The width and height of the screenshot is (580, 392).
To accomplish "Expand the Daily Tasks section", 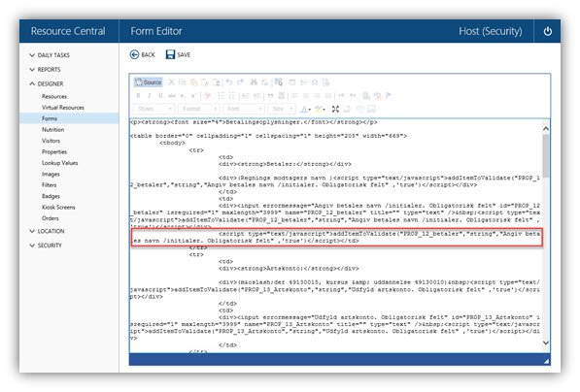I will pos(50,55).
